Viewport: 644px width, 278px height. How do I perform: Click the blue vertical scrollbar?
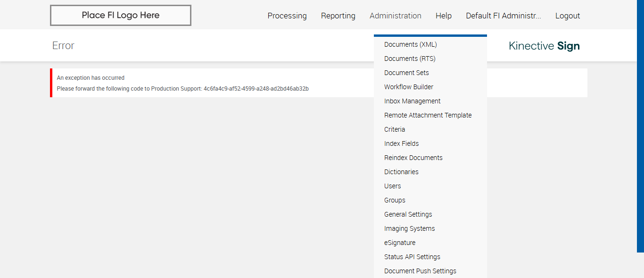click(x=640, y=126)
